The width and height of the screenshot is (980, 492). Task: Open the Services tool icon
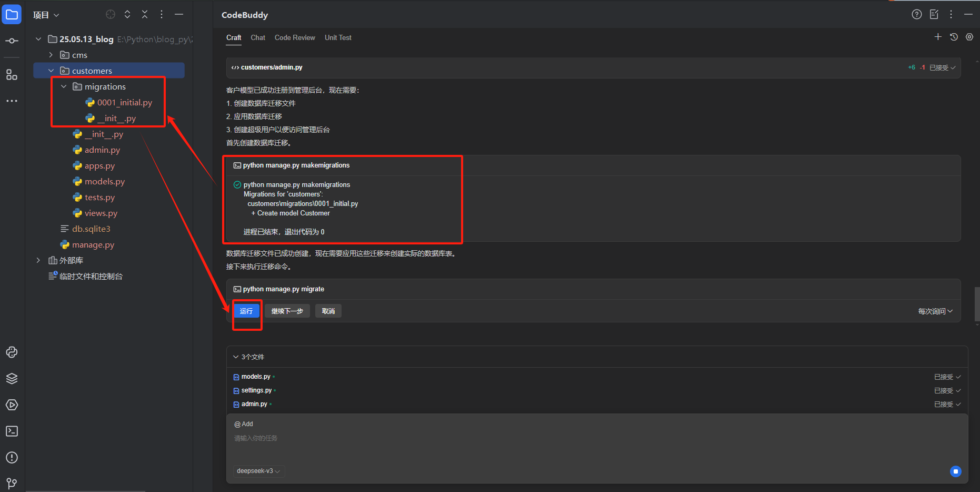pyautogui.click(x=12, y=405)
